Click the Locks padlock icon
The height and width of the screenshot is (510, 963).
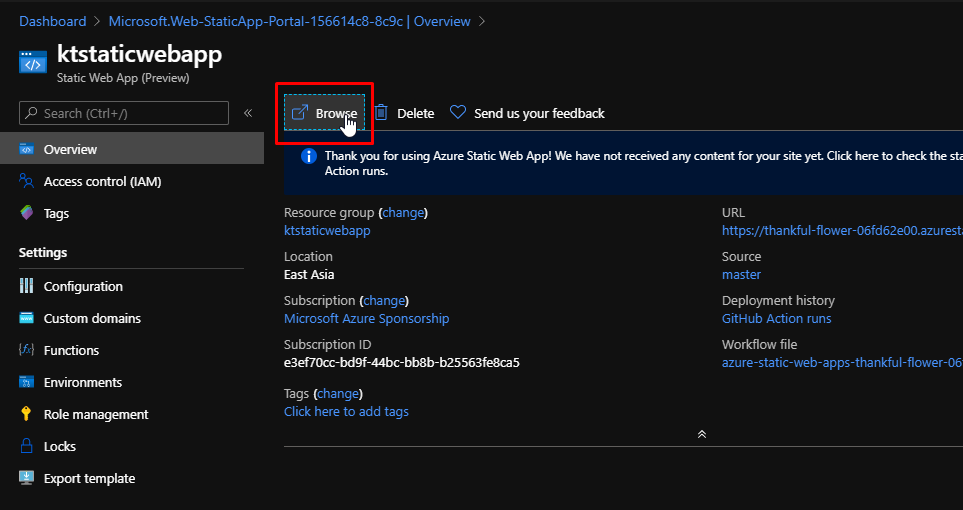(26, 445)
